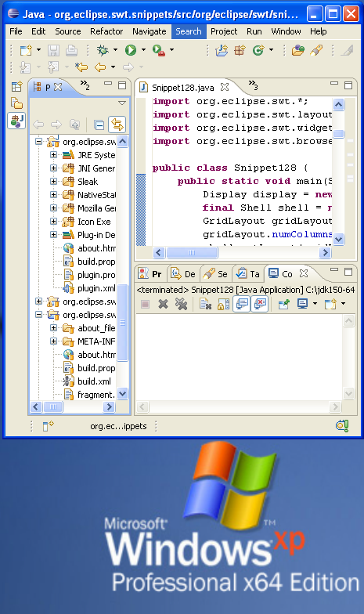Click the External Tools run icon
The height and width of the screenshot is (614, 364).
[158, 50]
